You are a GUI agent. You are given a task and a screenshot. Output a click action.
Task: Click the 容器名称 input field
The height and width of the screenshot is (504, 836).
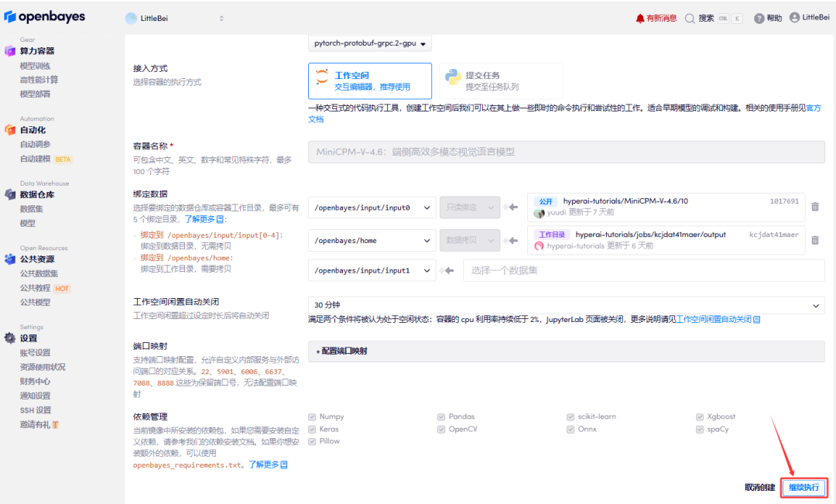tap(566, 152)
